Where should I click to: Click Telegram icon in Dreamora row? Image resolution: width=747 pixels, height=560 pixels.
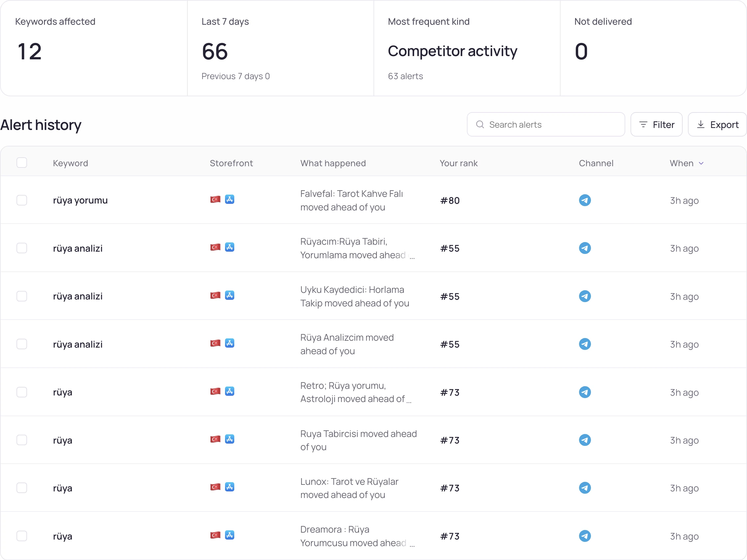(x=585, y=536)
